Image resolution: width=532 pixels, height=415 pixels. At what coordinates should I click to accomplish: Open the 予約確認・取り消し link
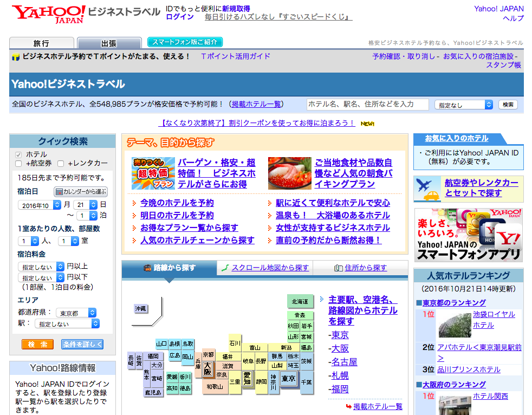pos(404,56)
